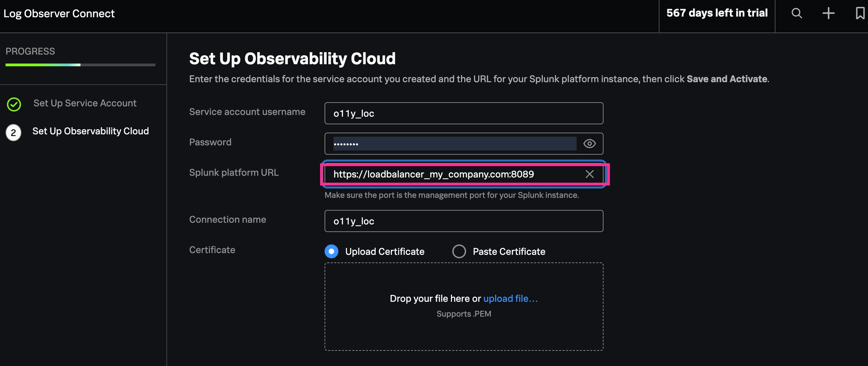Open Set Up Service Account step

(x=85, y=103)
